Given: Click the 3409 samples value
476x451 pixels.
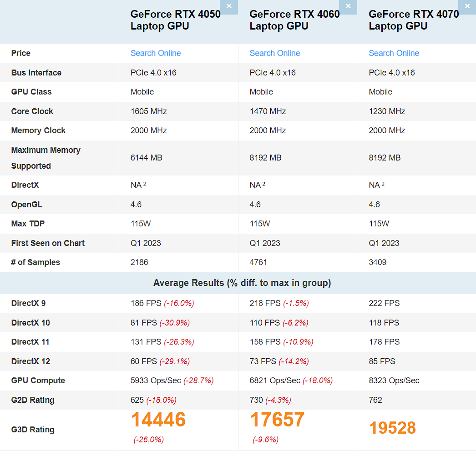Looking at the screenshot, I should 377,262.
